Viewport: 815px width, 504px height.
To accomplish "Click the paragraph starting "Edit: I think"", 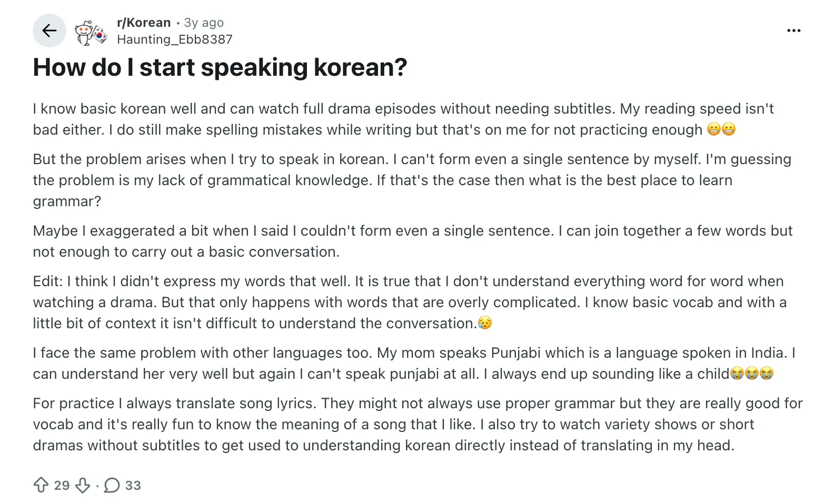I will point(369,302).
